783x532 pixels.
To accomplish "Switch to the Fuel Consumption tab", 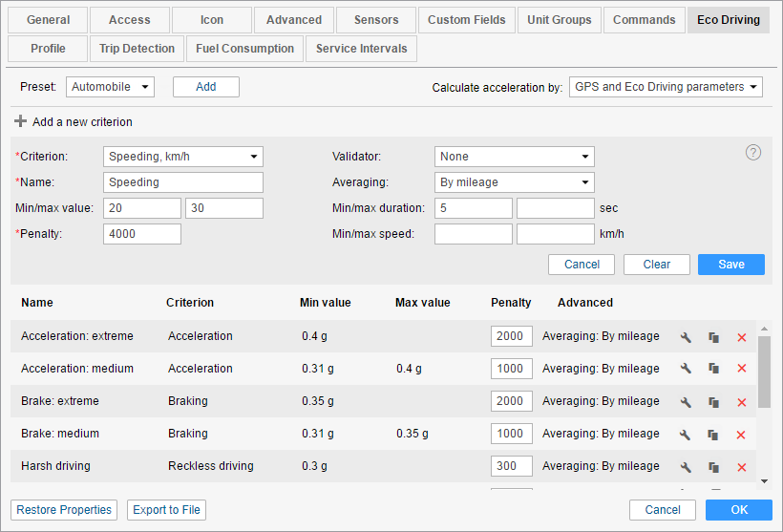I will click(246, 49).
